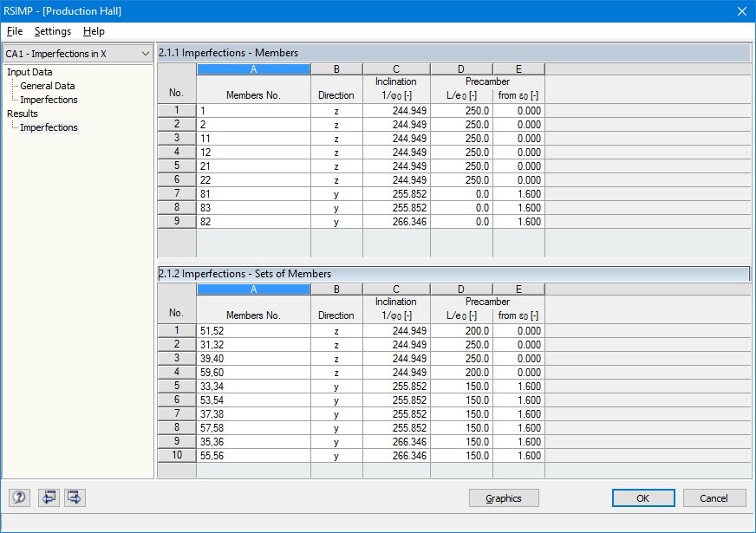Click set of members cell 37,38

click(254, 414)
